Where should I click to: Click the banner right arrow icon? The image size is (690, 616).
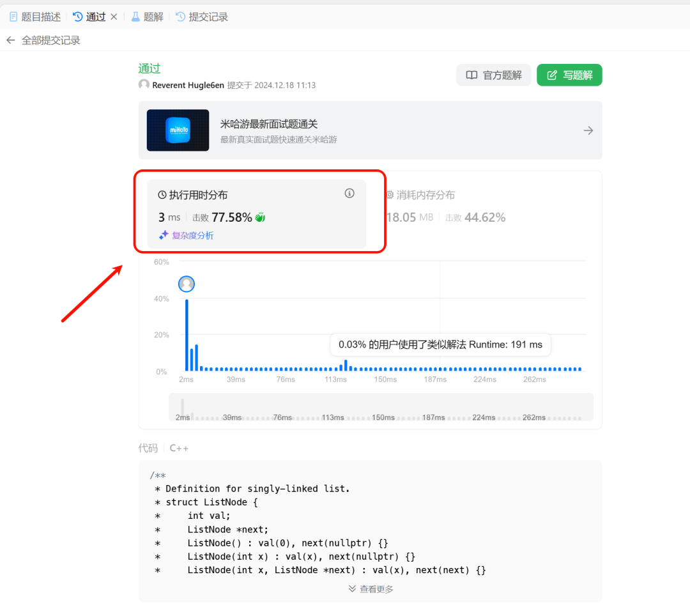click(x=588, y=130)
